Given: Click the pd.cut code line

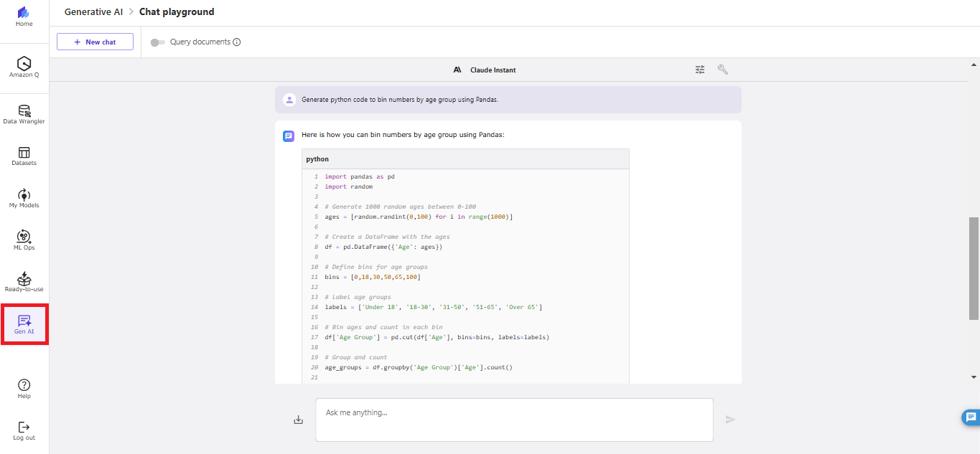Looking at the screenshot, I should 437,337.
